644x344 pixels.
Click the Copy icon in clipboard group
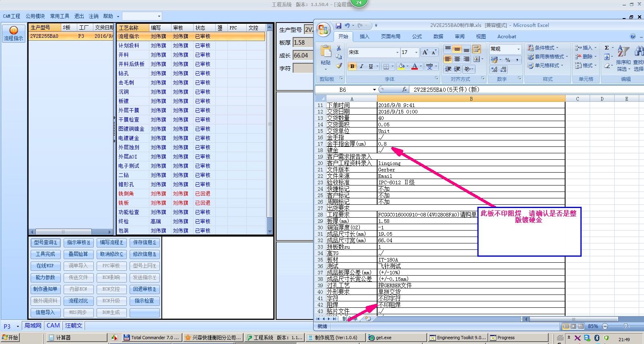339,57
